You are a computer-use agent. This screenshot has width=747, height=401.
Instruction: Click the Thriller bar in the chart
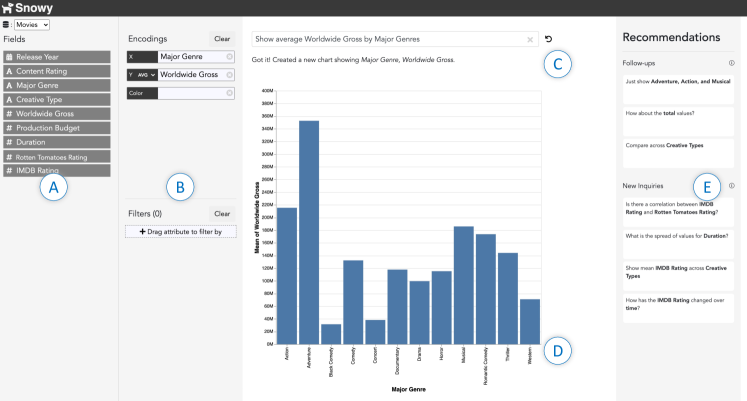pyautogui.click(x=508, y=299)
